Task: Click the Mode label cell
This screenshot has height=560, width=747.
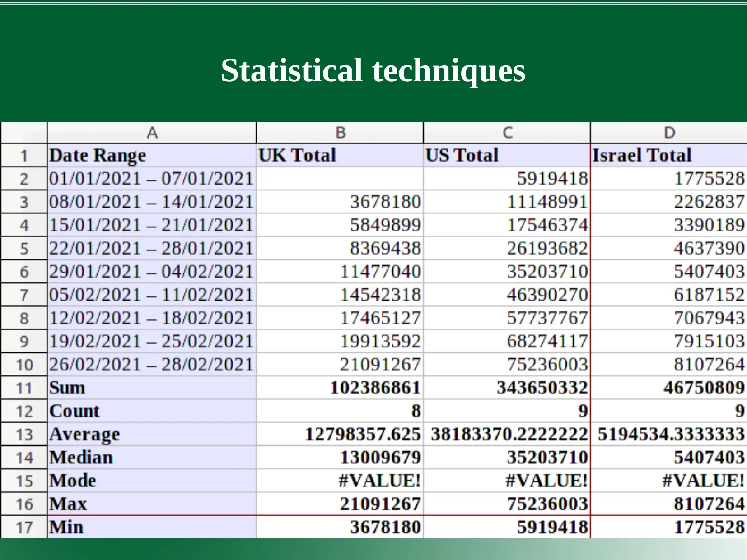Action: (152, 481)
